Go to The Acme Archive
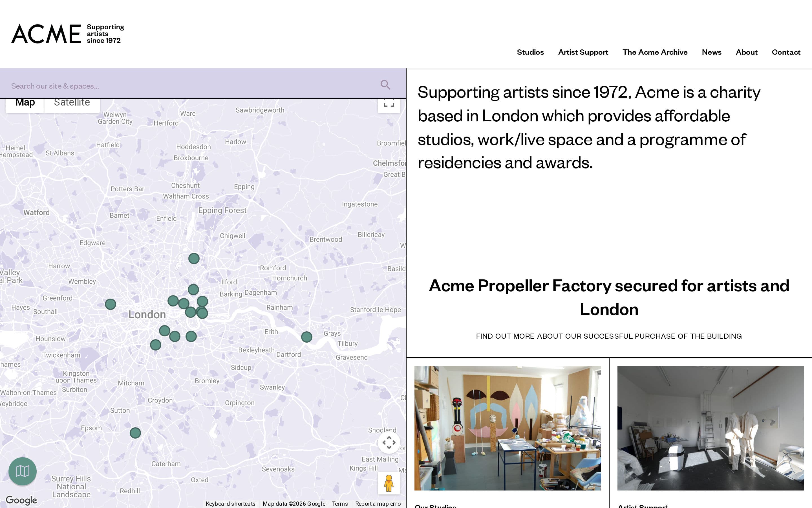The width and height of the screenshot is (812, 508). click(x=655, y=52)
